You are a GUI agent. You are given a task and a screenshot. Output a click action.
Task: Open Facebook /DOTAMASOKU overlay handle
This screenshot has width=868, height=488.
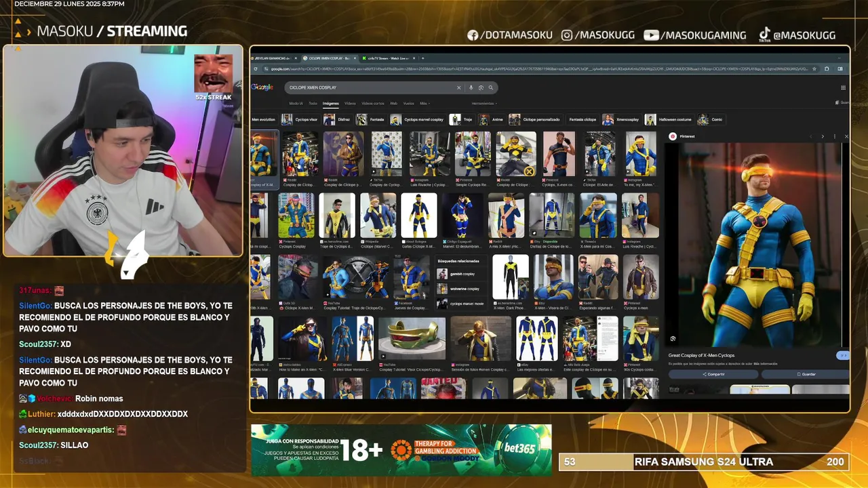[x=510, y=35]
